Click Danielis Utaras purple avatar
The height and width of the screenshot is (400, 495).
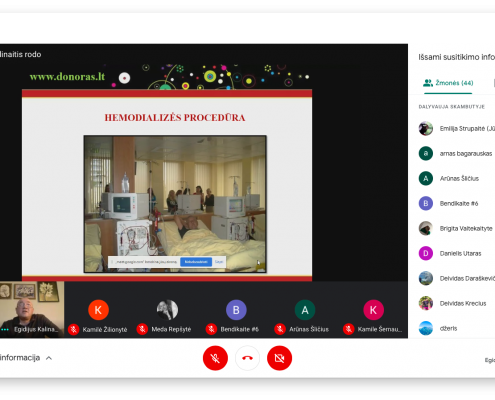426,253
